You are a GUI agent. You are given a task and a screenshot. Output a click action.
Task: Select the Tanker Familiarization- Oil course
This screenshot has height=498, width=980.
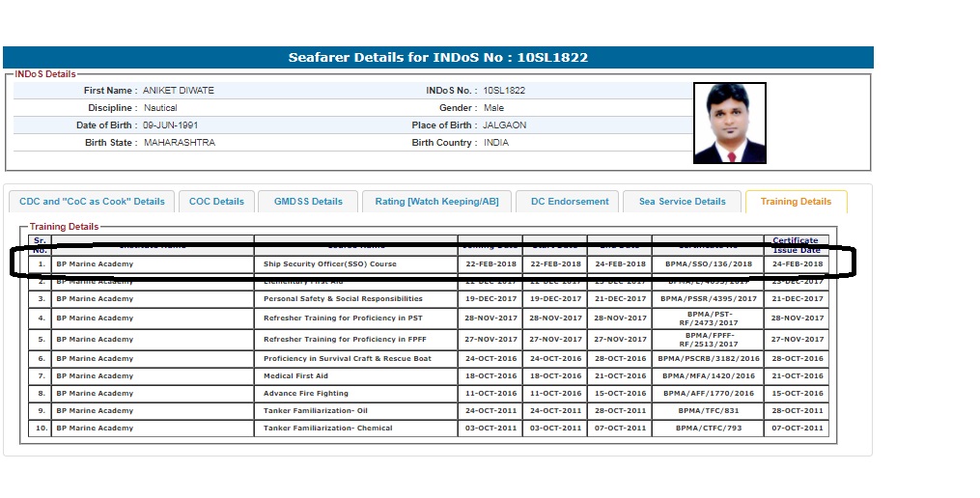coord(315,410)
